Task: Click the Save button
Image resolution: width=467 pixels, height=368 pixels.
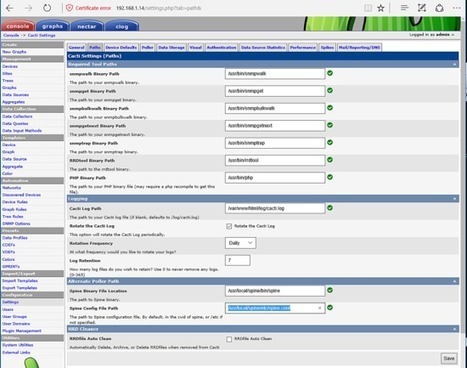Action: [449, 358]
